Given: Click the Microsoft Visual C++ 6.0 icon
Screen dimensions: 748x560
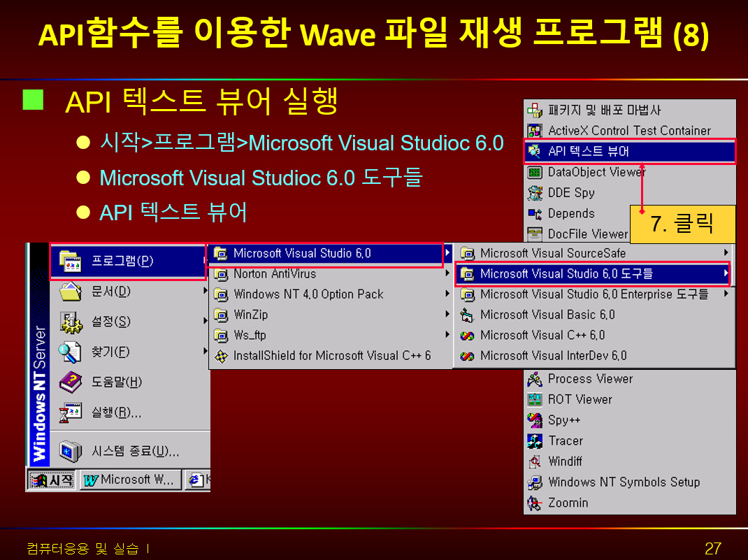Looking at the screenshot, I should (466, 336).
